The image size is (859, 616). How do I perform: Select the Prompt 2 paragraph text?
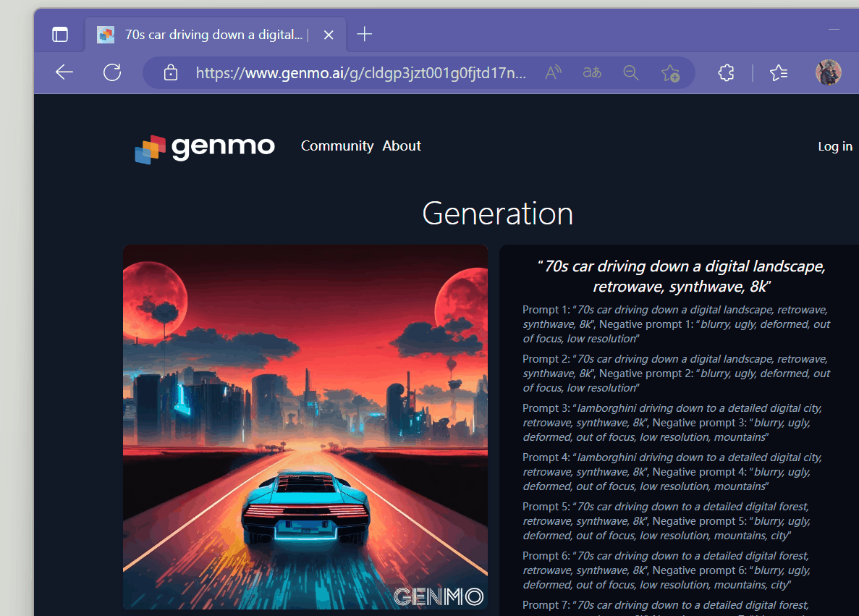677,374
